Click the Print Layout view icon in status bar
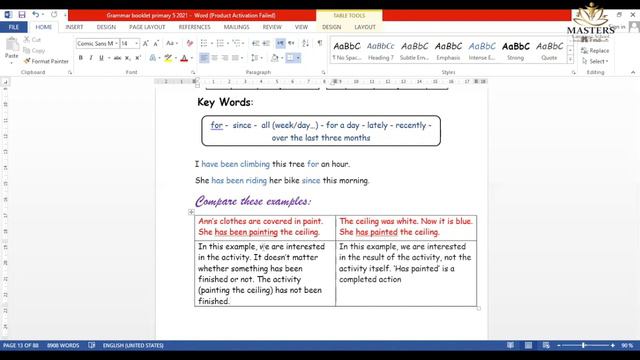 (x=528, y=345)
